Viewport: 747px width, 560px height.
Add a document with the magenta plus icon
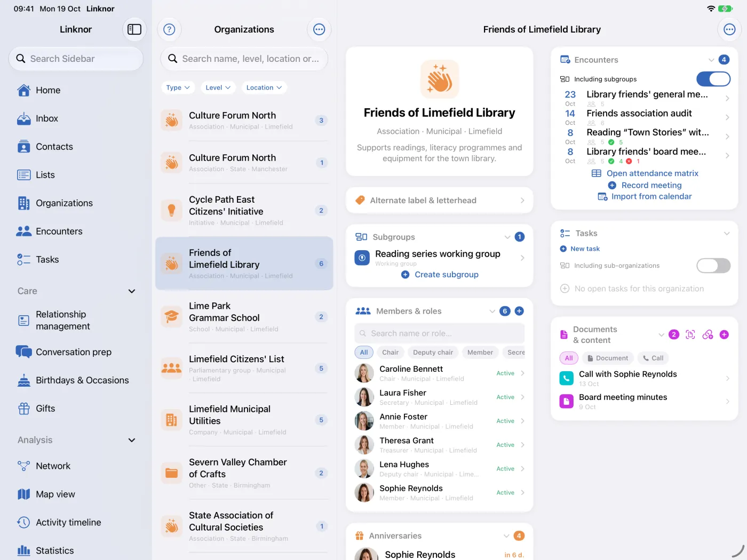point(724,334)
